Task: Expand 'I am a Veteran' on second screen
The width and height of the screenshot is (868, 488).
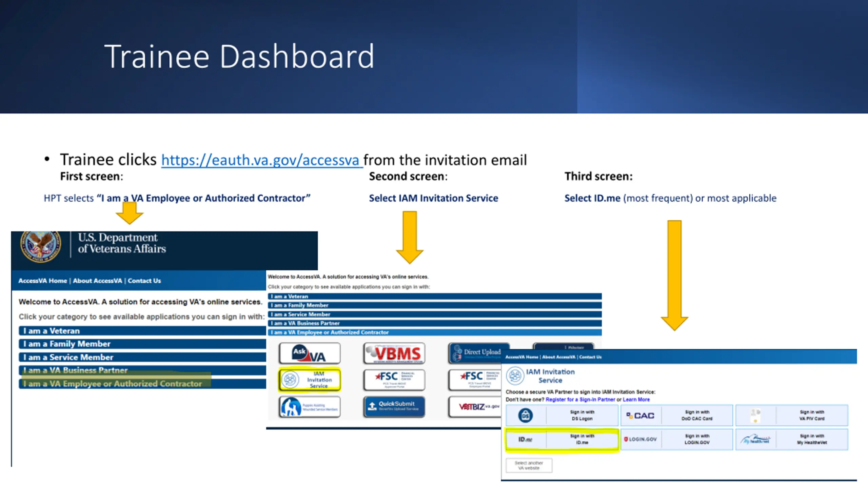Action: click(x=435, y=296)
